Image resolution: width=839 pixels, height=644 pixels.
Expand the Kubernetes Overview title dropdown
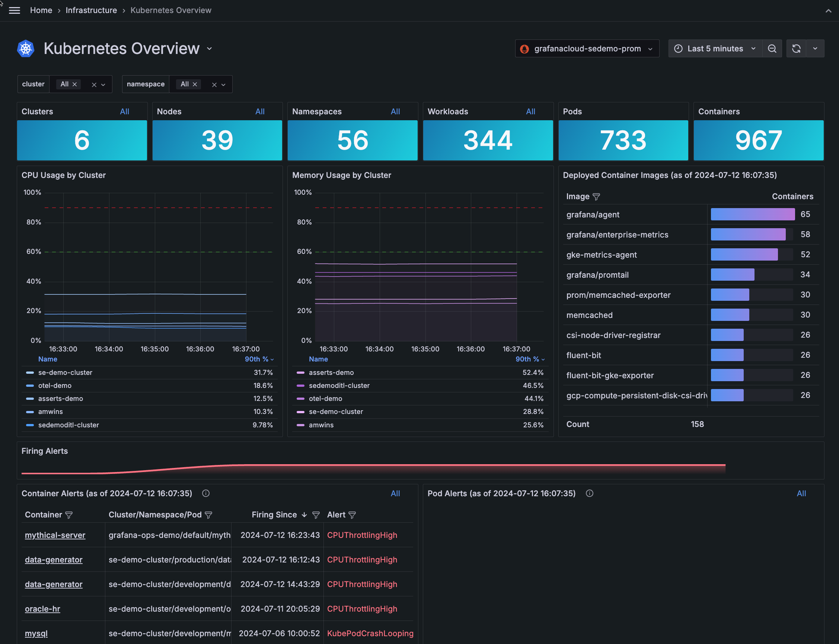click(x=209, y=49)
